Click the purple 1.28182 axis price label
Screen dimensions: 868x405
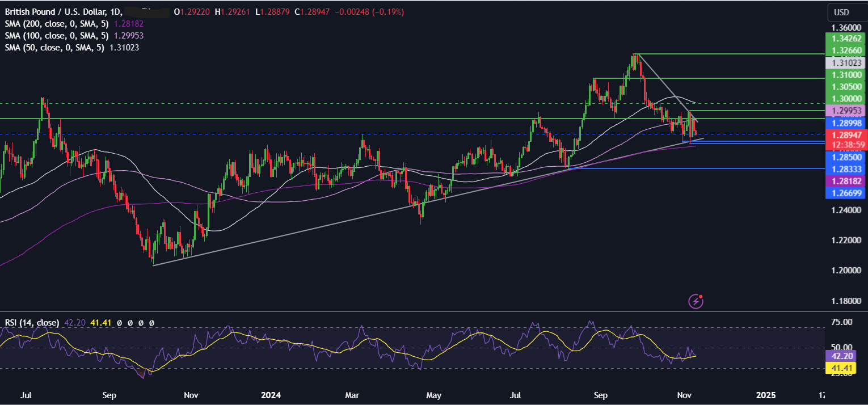pyautogui.click(x=847, y=181)
